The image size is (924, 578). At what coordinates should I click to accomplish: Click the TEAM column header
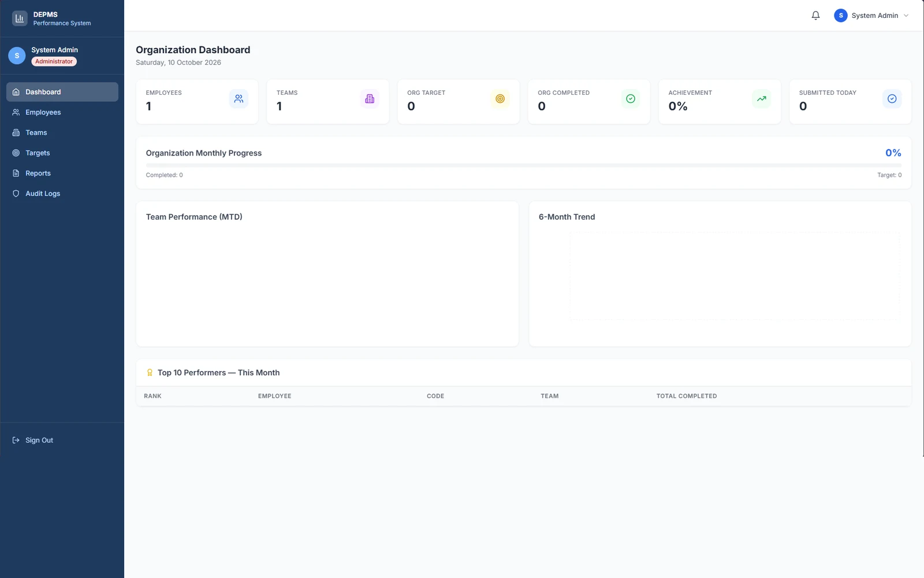point(550,396)
